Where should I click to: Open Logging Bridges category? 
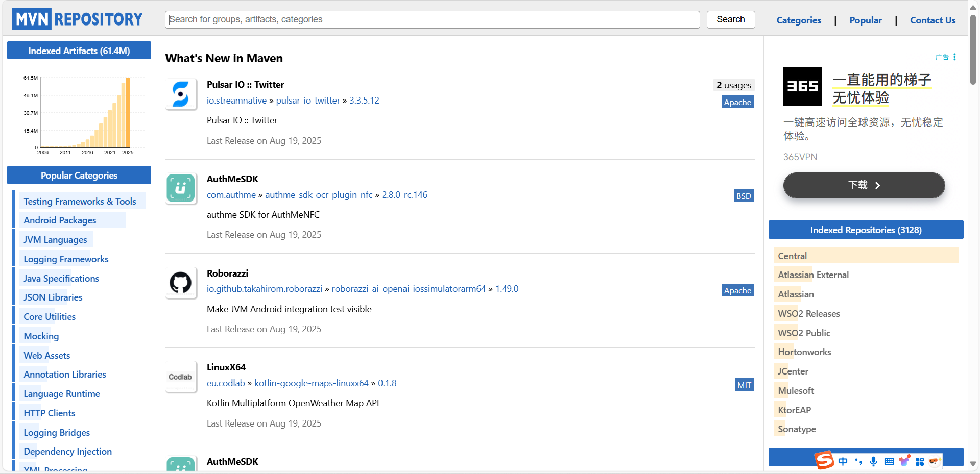coord(57,432)
